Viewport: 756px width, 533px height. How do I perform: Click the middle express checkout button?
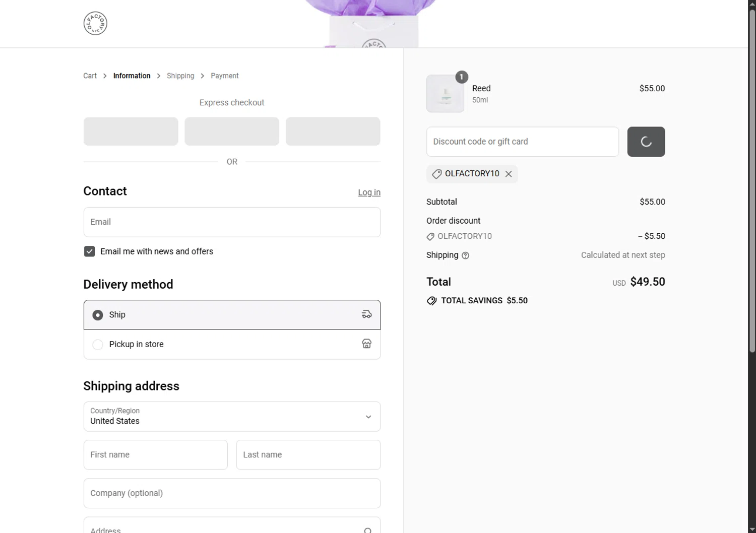232,131
